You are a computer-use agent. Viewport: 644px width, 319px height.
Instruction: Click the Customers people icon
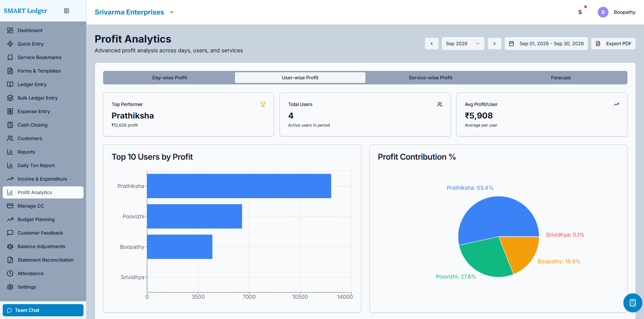point(10,138)
